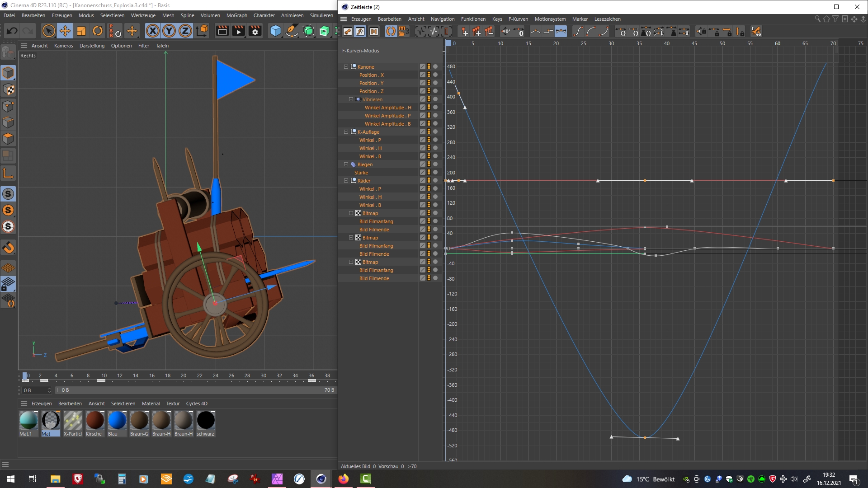Toggle the round dot on the Räder row
Screen dimensions: 868x488
[435, 181]
